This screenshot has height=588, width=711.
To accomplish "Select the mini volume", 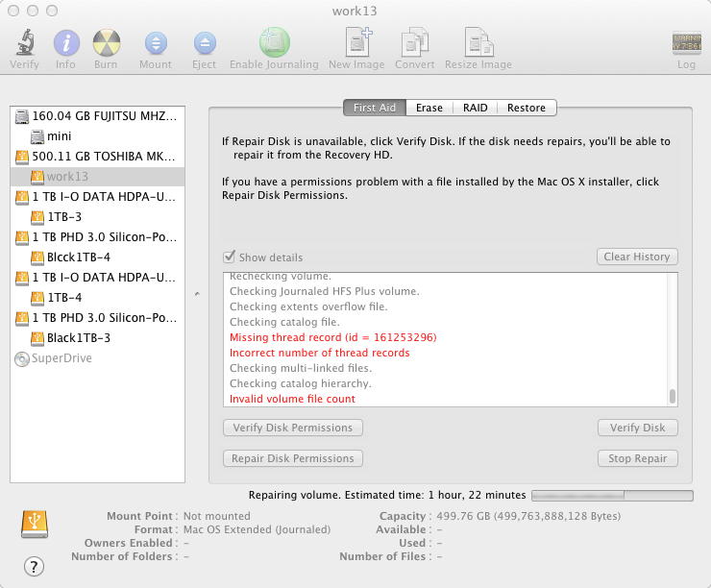I will coord(97,136).
